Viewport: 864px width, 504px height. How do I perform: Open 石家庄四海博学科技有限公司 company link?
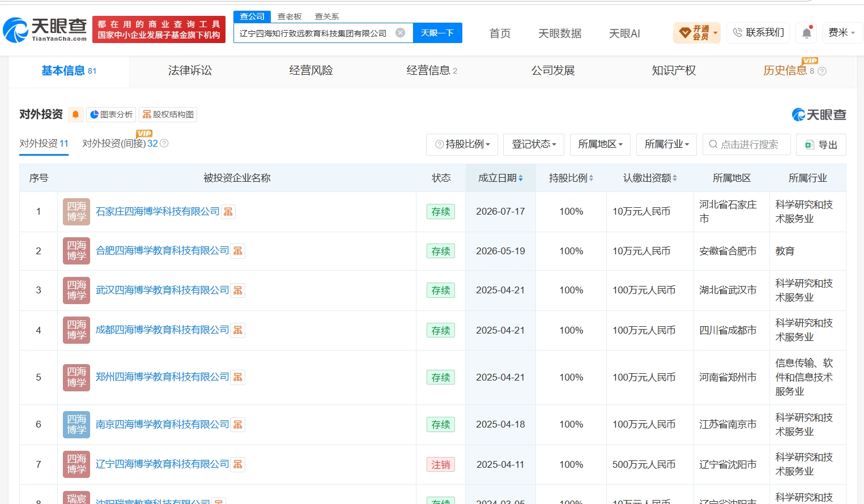158,212
